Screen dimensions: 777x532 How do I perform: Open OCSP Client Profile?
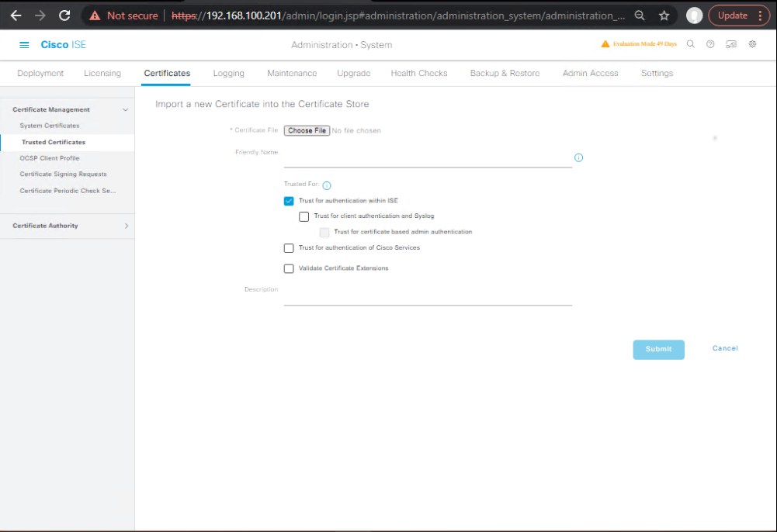click(50, 158)
